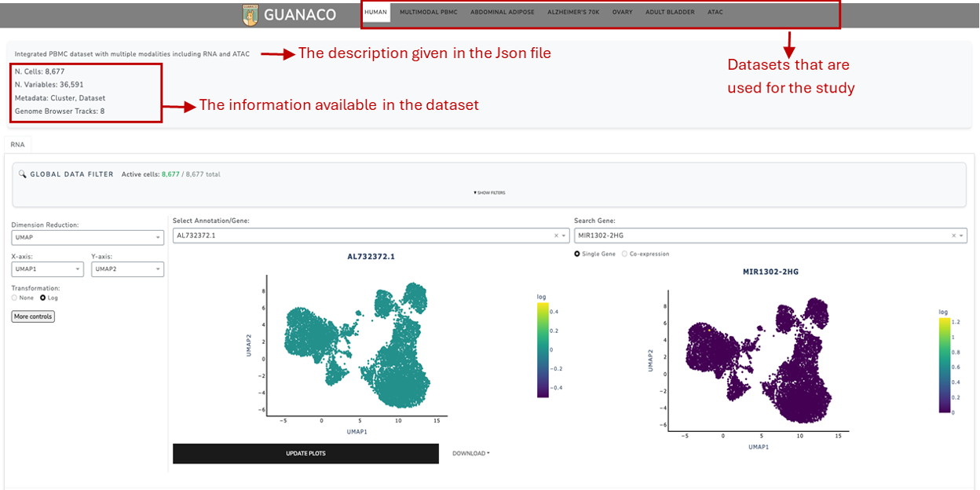
Task: Clear the AL732372.1 annotation selection
Action: 556,236
